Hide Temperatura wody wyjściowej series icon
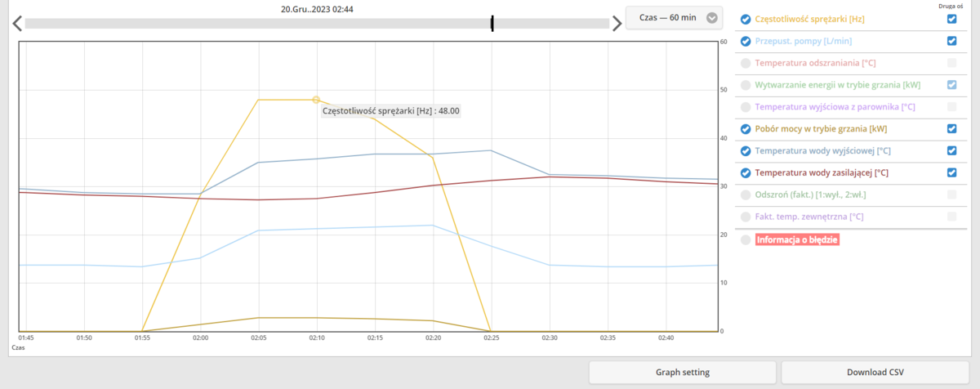This screenshot has height=389, width=980. point(745,151)
